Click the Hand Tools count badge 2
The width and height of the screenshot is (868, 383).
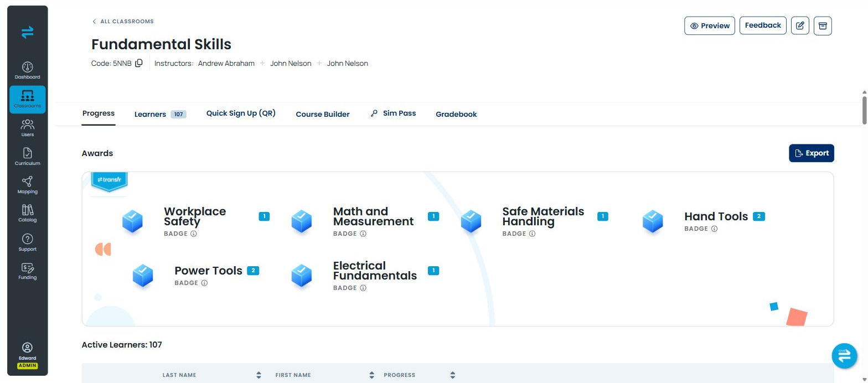(x=759, y=216)
